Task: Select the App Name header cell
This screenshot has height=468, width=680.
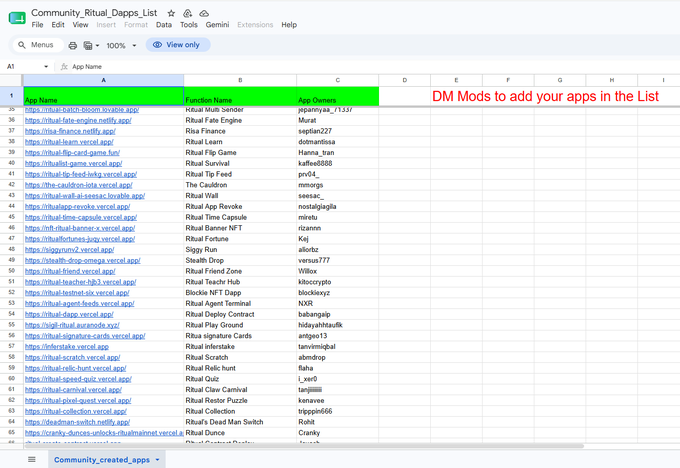Action: tap(103, 96)
